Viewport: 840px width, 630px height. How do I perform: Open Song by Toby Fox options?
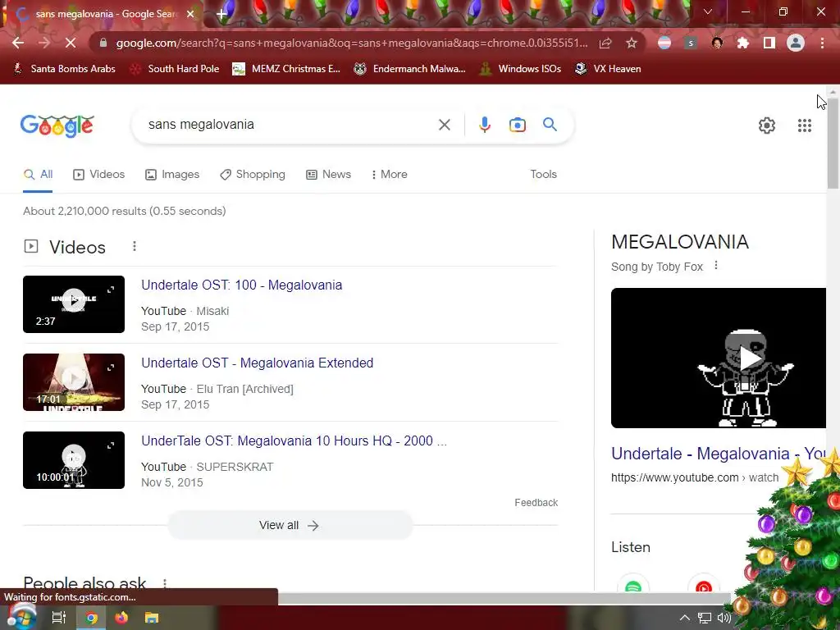click(x=716, y=266)
